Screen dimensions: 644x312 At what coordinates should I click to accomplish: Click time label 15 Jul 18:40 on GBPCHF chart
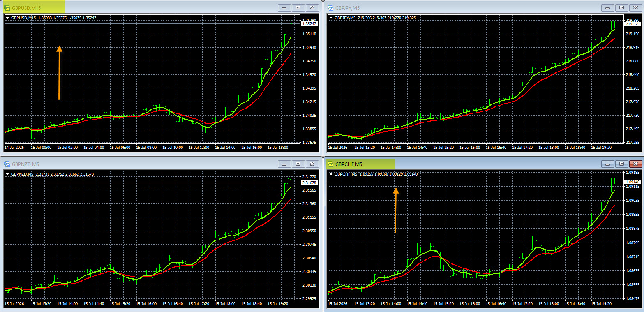click(x=576, y=303)
